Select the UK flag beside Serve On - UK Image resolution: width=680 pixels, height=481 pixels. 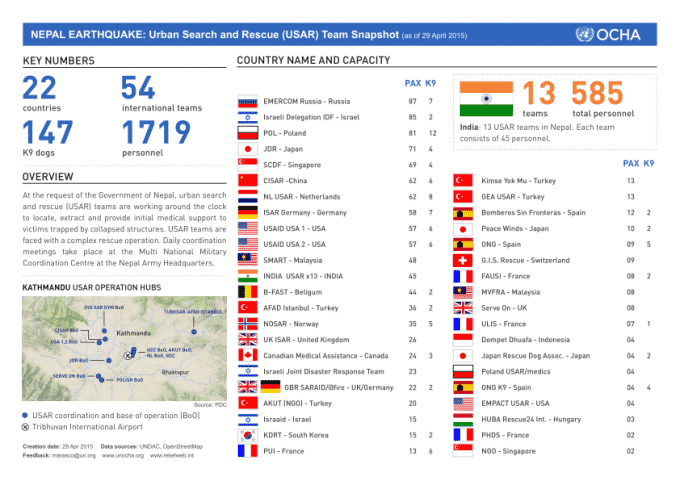click(x=463, y=308)
